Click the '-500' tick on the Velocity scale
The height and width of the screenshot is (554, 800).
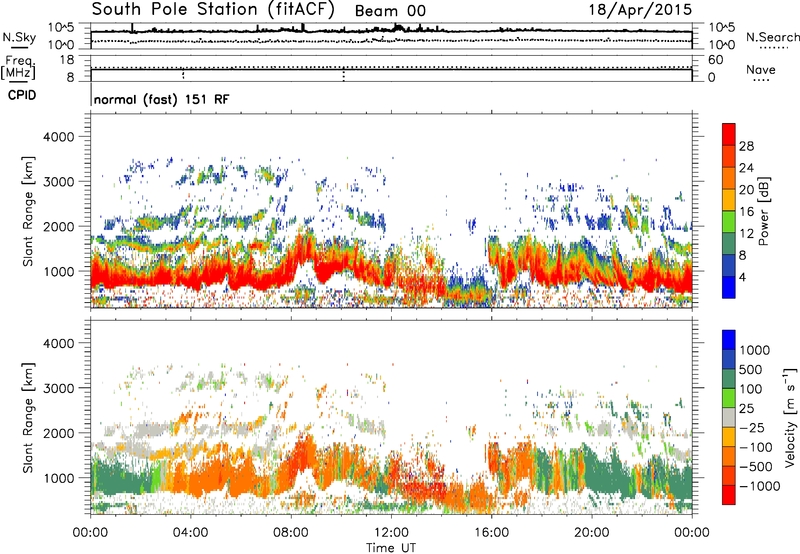tap(756, 466)
